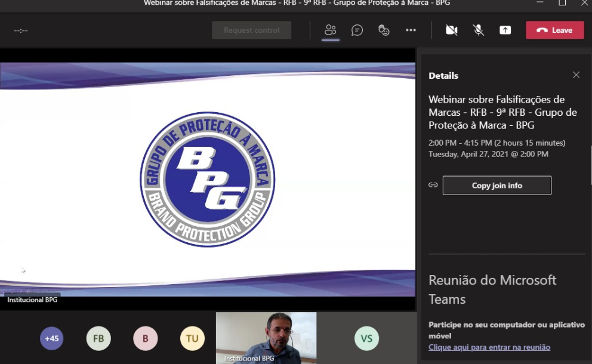Click the Institucional BPG video thumbnail
The image size is (592, 364).
coord(266,337)
